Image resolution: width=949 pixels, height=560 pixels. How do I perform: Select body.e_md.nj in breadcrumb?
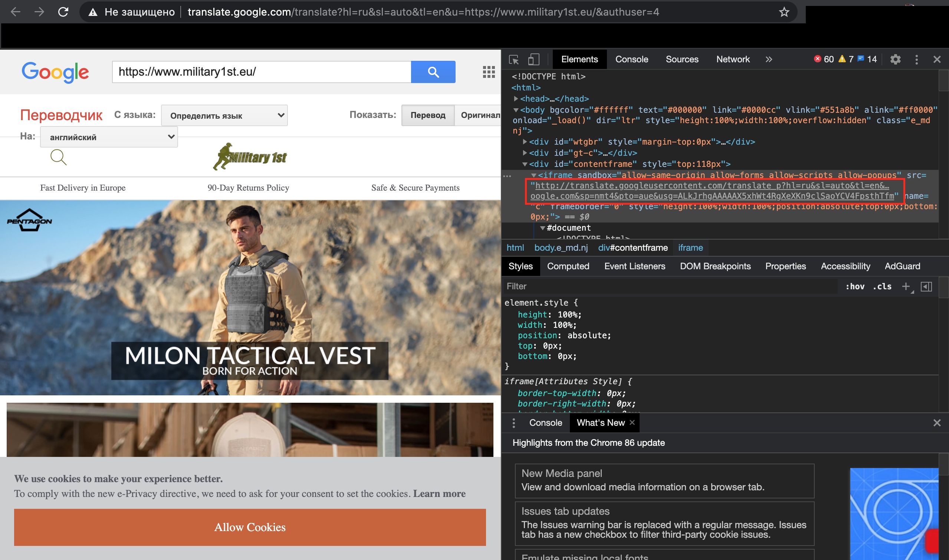pos(561,247)
